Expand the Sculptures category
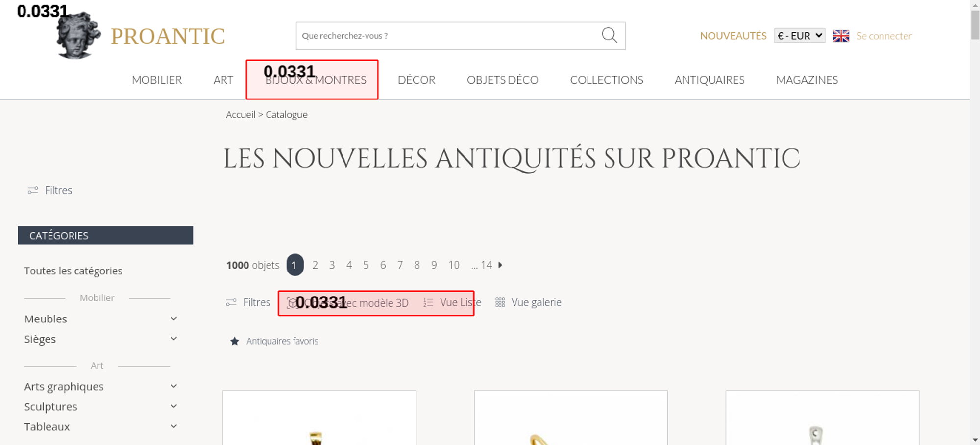 173,406
